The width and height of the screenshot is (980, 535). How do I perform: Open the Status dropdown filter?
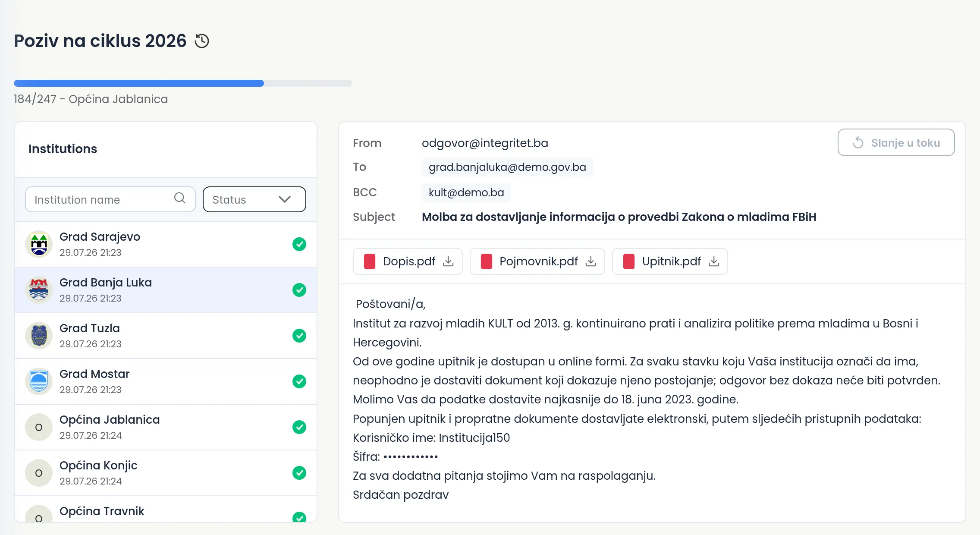[x=254, y=199]
